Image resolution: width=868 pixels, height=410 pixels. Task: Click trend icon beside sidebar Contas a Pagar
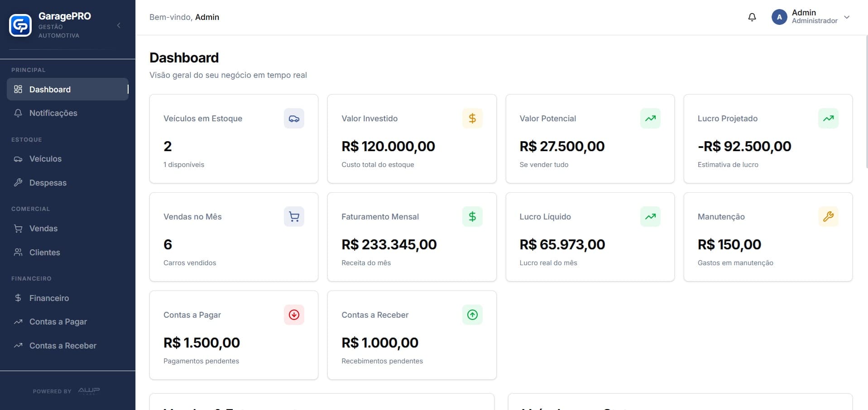click(18, 322)
